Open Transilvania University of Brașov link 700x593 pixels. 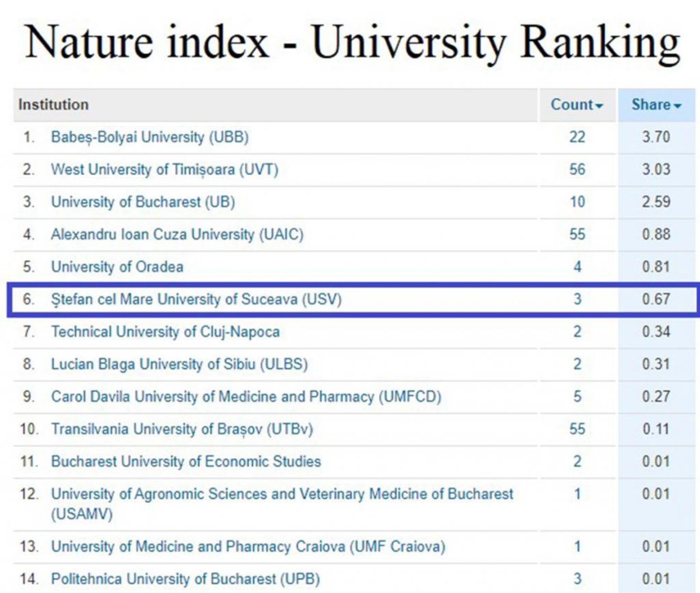click(182, 429)
